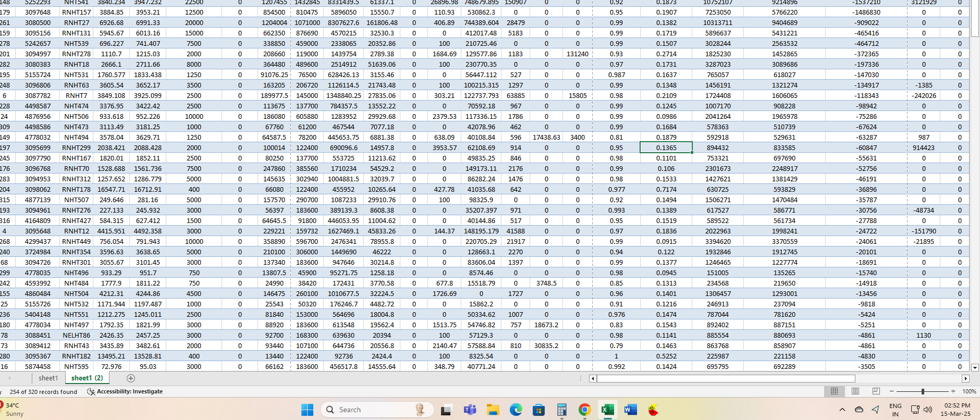Open Calculator from the taskbar
Viewport: 980px width, 420px height.
click(x=561, y=410)
